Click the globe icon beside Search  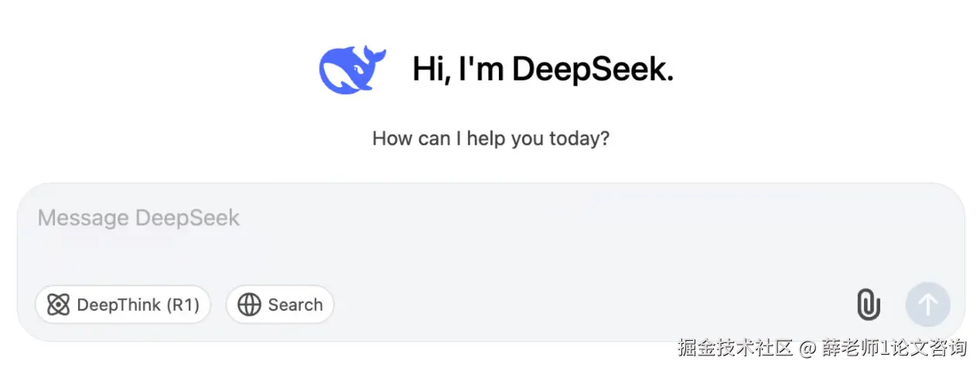click(x=249, y=305)
